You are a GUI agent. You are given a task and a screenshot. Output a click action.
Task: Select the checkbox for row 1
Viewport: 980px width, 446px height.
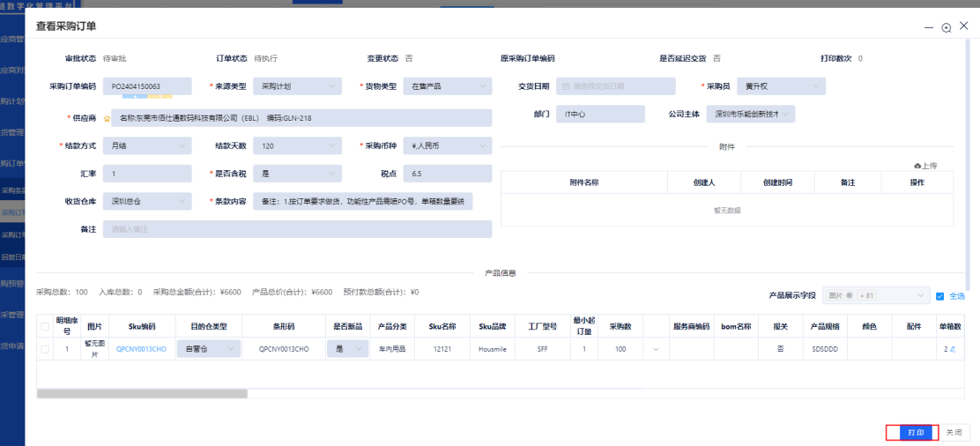(44, 350)
